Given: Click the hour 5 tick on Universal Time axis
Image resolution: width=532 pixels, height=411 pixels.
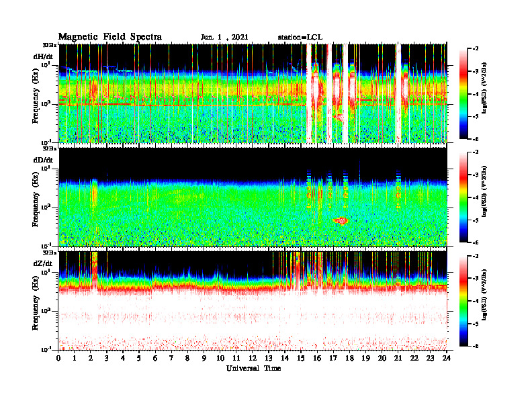Looking at the screenshot, I should (139, 359).
